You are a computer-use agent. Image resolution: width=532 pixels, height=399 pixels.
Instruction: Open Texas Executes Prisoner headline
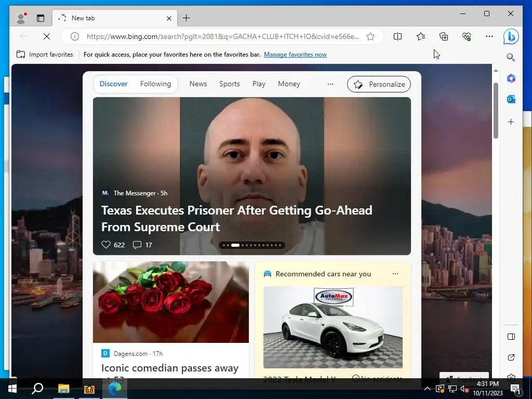click(x=236, y=219)
